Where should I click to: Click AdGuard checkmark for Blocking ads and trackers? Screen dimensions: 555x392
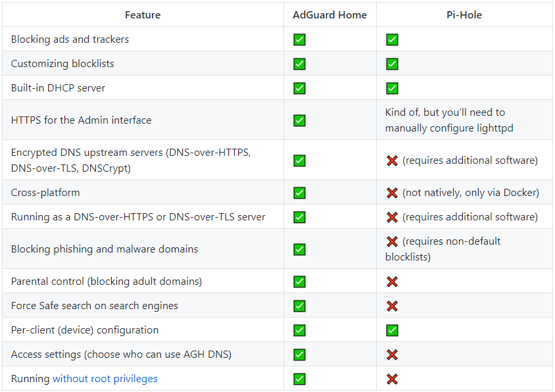(x=299, y=39)
